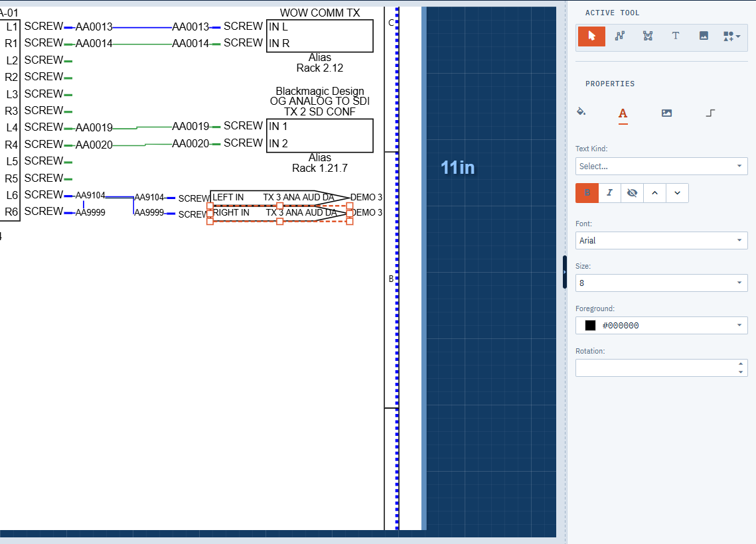Screen dimensions: 756x544
Task: Open the text properties tab
Action: coord(623,113)
